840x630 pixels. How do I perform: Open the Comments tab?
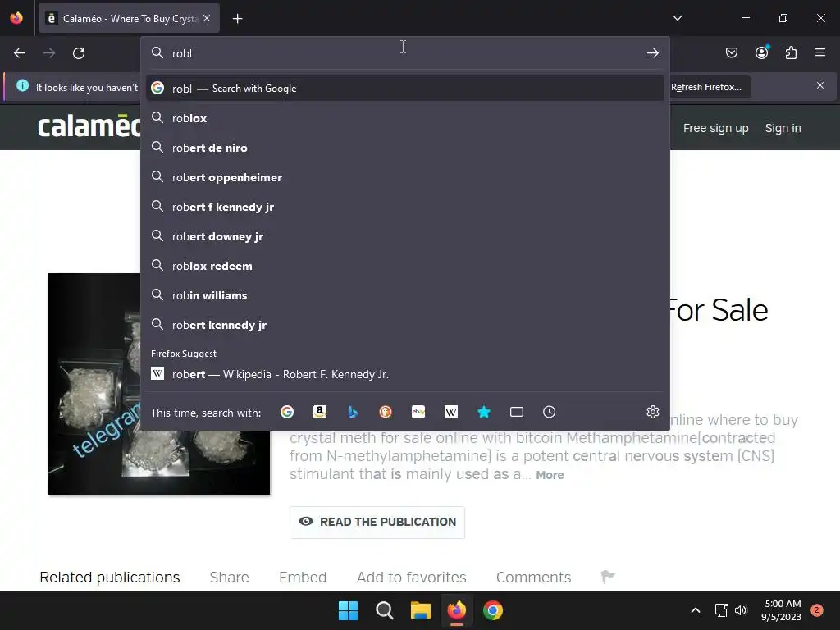tap(533, 577)
